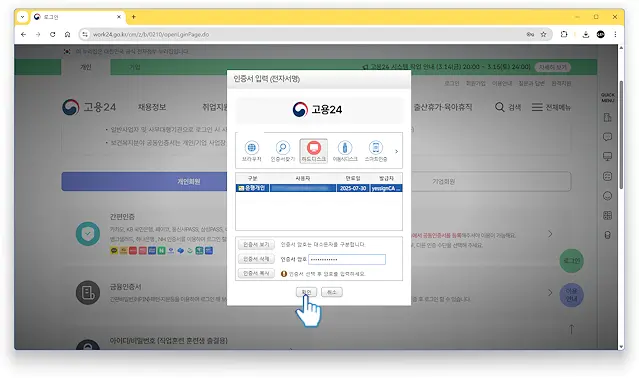Click the 검색 magnifier icon
The height and width of the screenshot is (378, 639).
tap(500, 107)
